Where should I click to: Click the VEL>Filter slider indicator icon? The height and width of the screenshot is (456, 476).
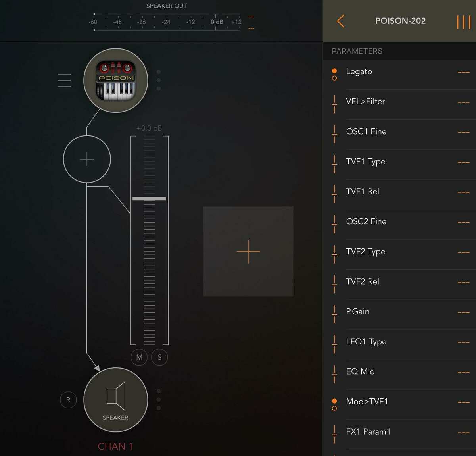click(x=334, y=104)
